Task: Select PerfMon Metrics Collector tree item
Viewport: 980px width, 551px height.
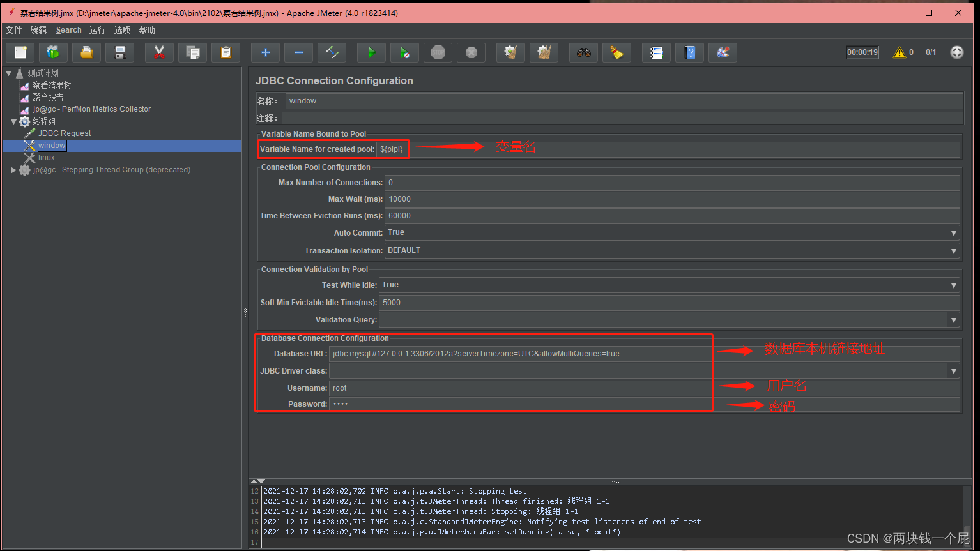Action: coord(92,109)
